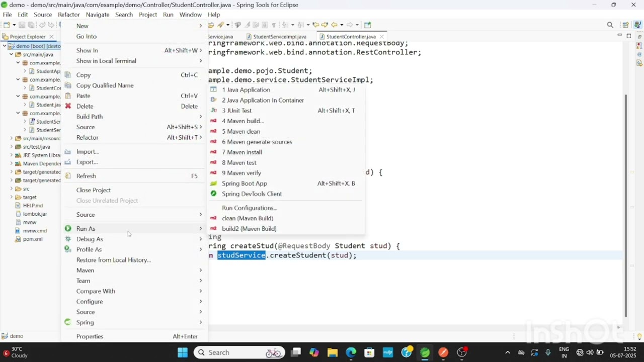
Task: Open the Project menu in the menu bar
Action: [148, 15]
